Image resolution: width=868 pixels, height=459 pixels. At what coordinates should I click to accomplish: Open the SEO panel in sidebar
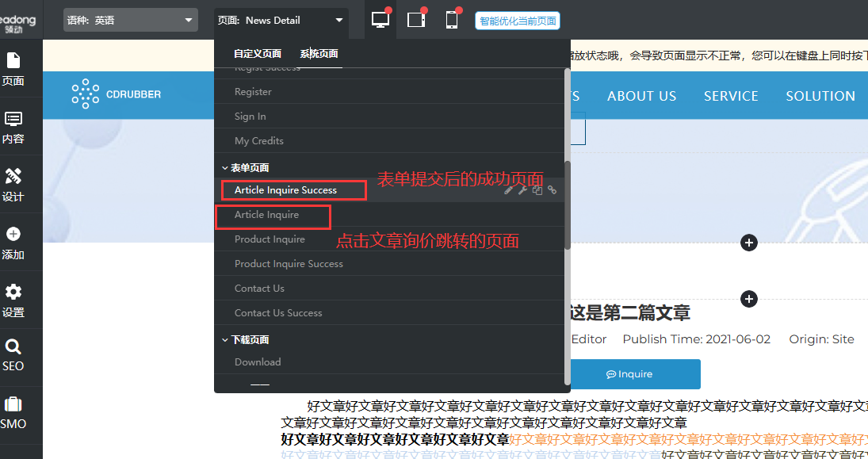13,355
